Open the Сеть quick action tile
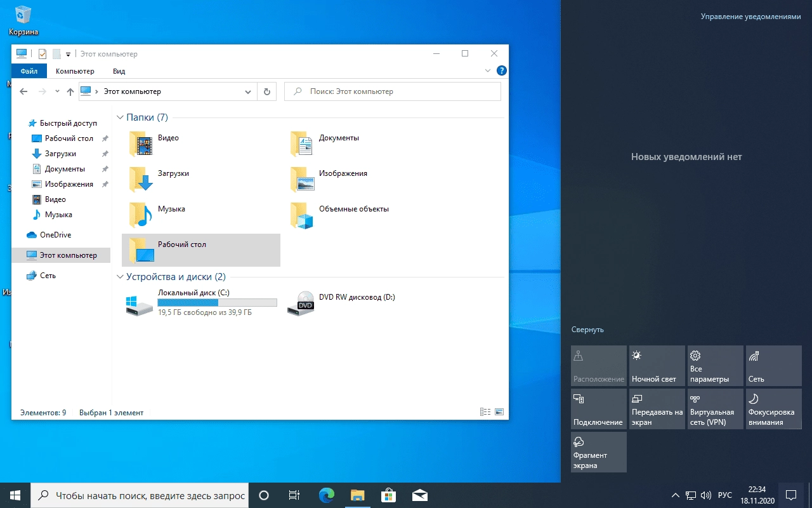This screenshot has height=508, width=812. [x=773, y=366]
